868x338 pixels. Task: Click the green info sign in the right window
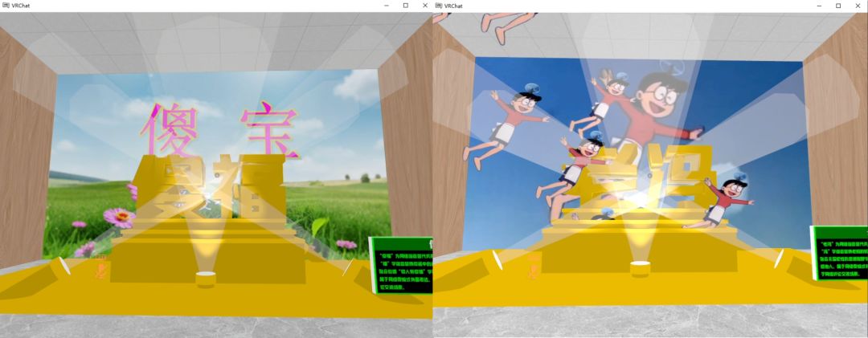(x=838, y=253)
